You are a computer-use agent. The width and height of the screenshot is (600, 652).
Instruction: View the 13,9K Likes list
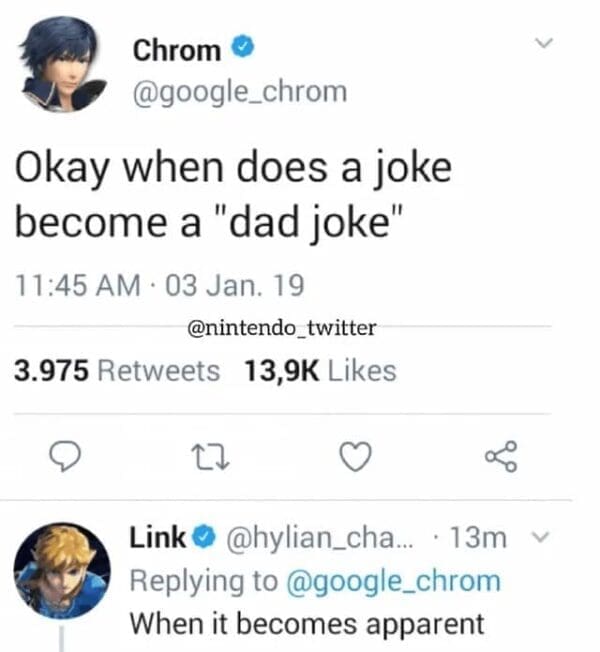click(x=320, y=371)
